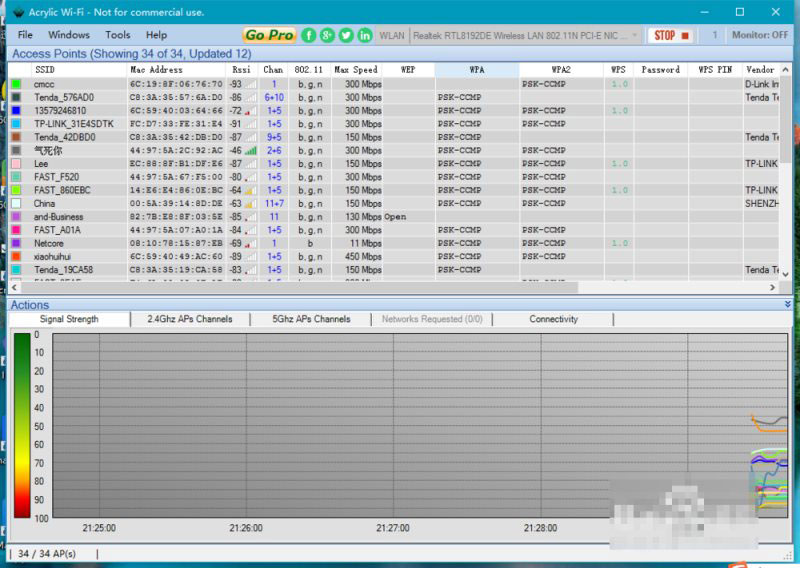The image size is (800, 568).
Task: Sort by the WPA column header
Action: point(477,69)
